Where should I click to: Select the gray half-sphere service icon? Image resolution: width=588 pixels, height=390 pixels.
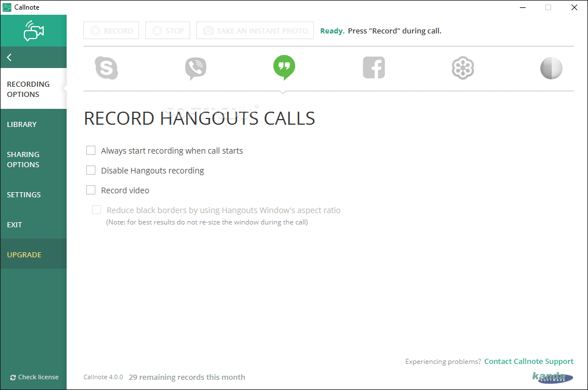click(x=551, y=68)
